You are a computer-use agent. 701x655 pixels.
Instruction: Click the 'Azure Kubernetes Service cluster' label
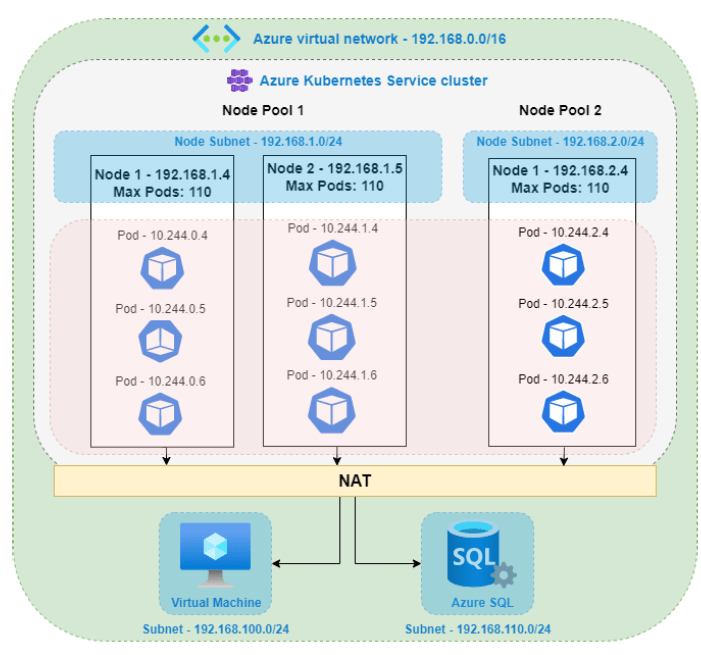pos(374,81)
